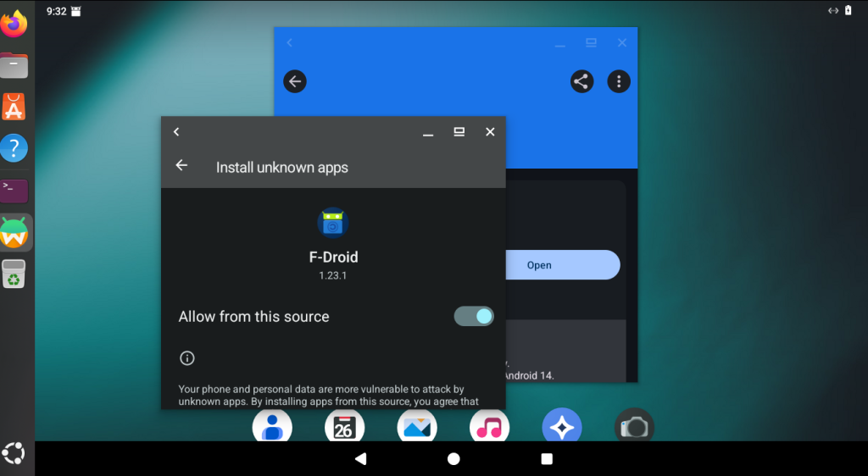The width and height of the screenshot is (868, 476).
Task: Launch the Camera app icon
Action: coord(634,426)
